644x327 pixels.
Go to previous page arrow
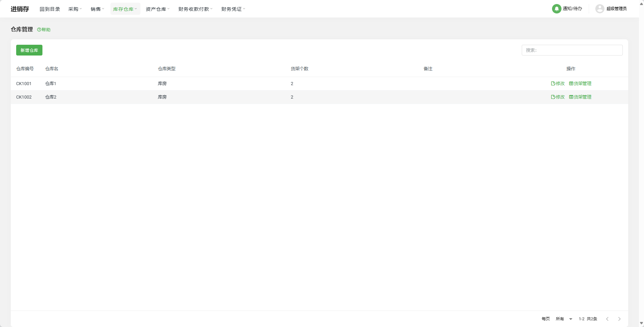607,319
